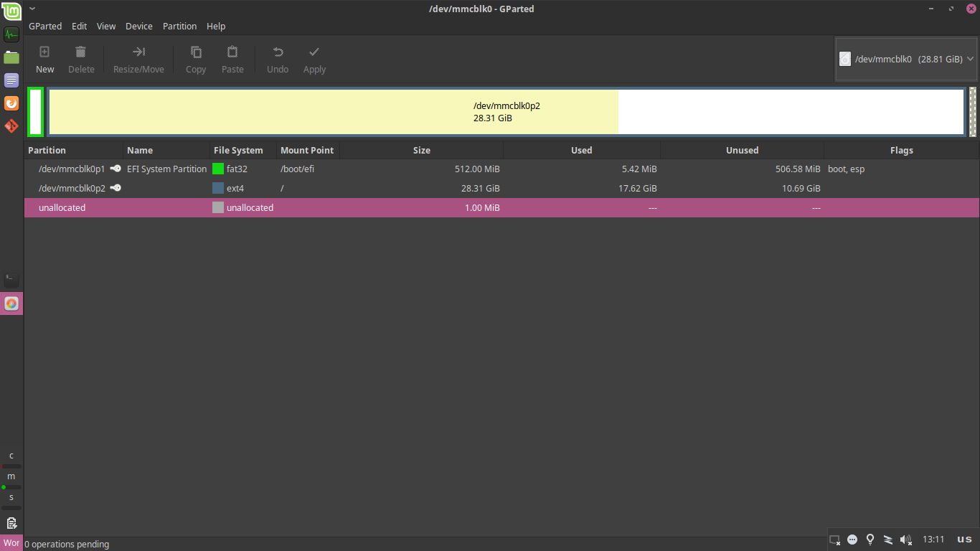Open the chat bubble tray icon
The image size is (980, 551).
pyautogui.click(x=852, y=540)
